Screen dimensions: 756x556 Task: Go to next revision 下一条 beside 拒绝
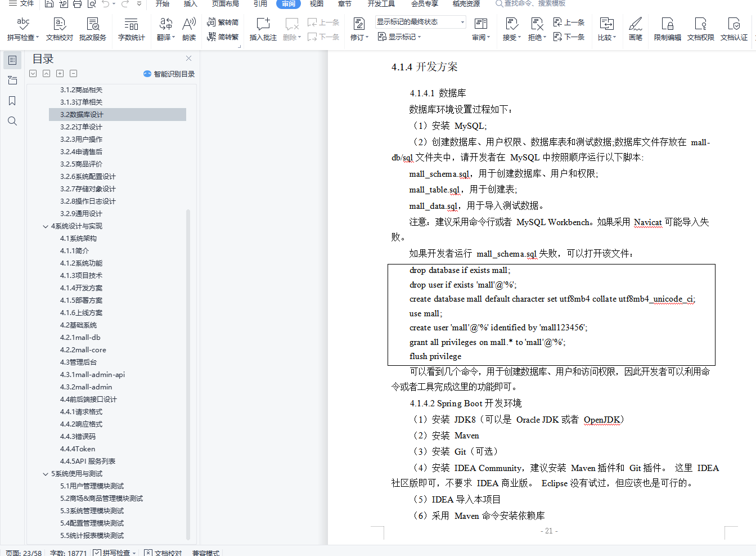coord(569,37)
